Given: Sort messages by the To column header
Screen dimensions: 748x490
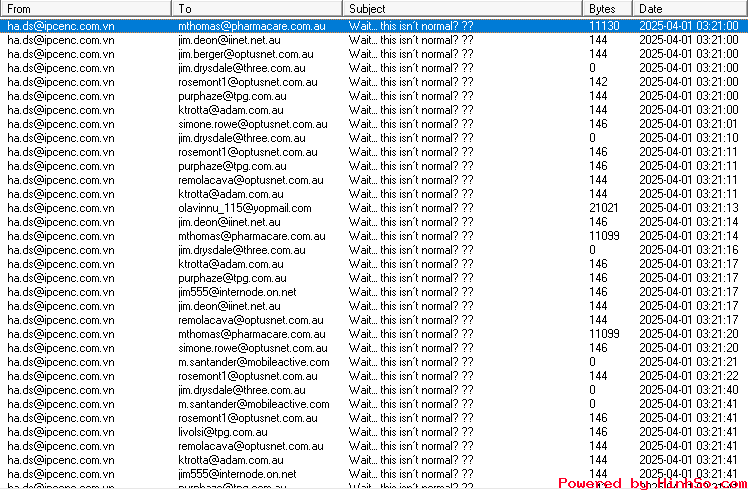Looking at the screenshot, I should pyautogui.click(x=257, y=9).
